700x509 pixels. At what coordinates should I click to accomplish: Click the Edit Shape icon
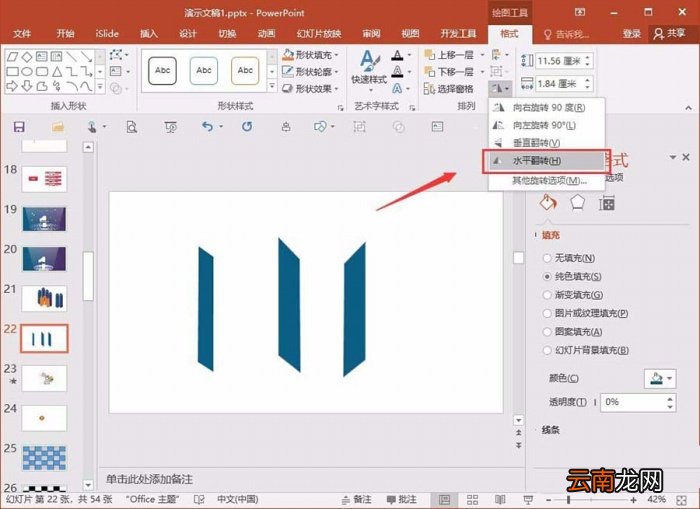(117, 55)
